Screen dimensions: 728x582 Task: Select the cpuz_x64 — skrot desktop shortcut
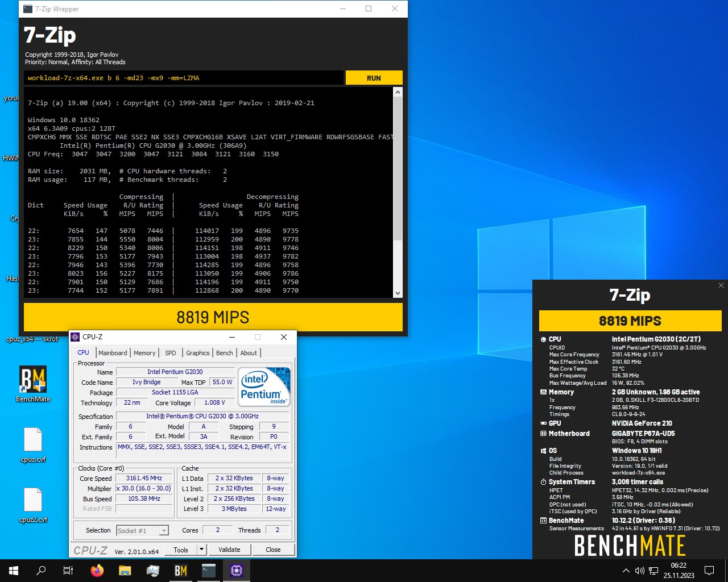tap(32, 339)
